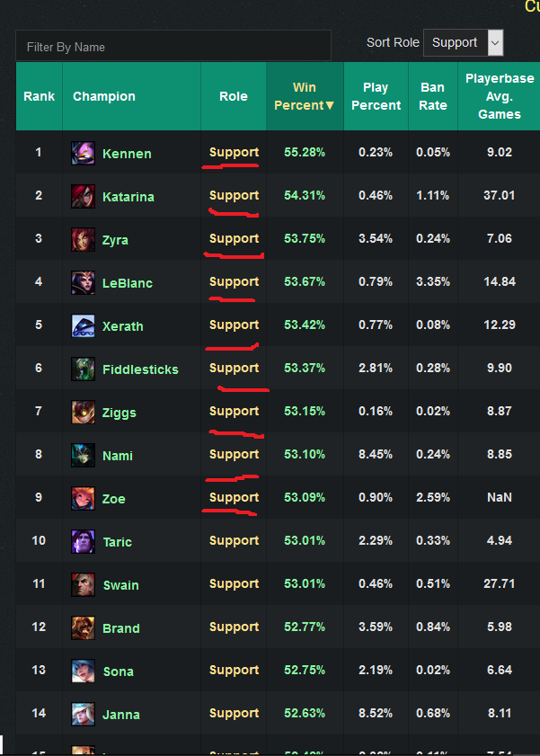
Task: Click the Xerath champion icon
Action: pos(83,325)
